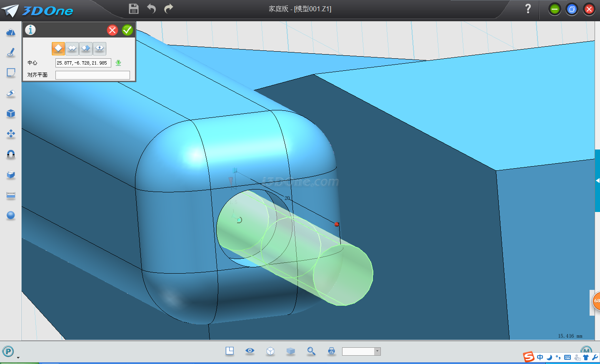Screen dimensions: 600x364
Task: Click the save floppy disk icon
Action: 133,9
